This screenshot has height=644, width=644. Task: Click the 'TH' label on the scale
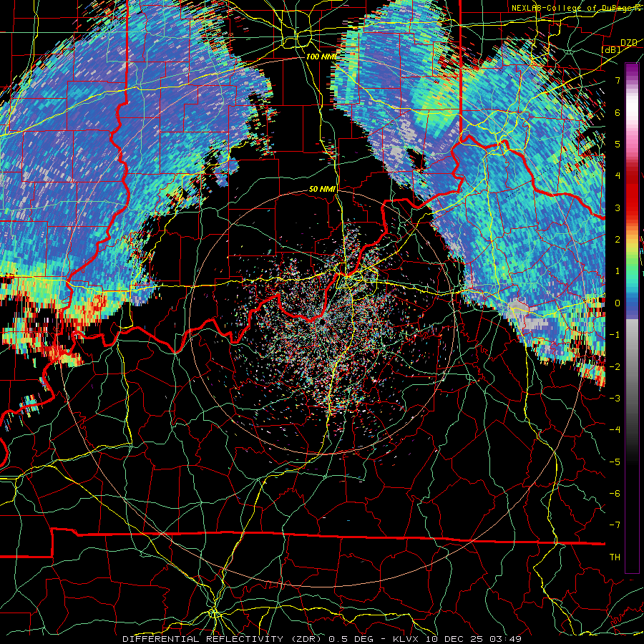(x=615, y=557)
